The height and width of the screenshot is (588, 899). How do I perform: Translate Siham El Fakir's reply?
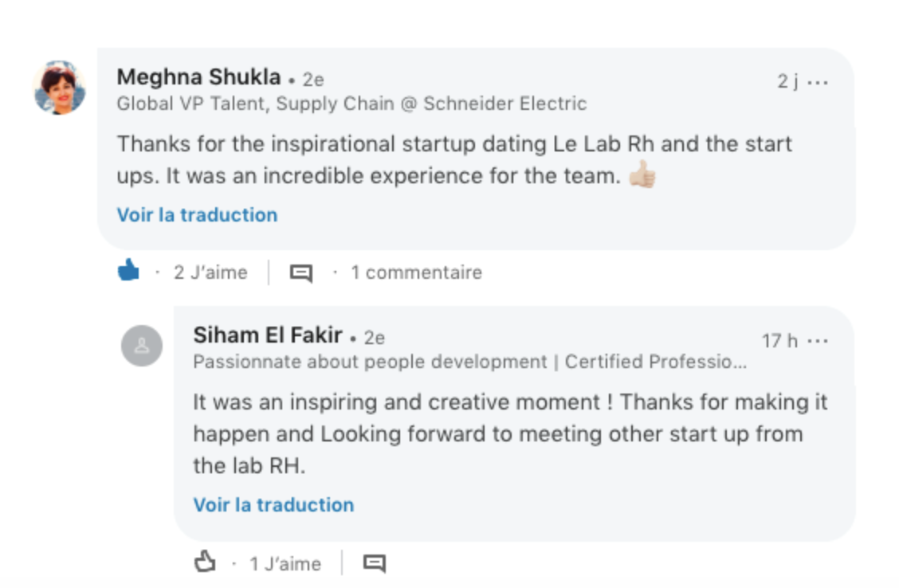273,504
